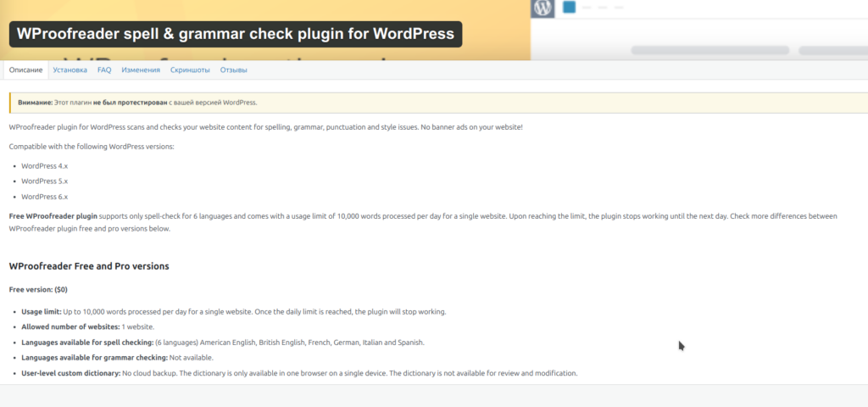Click the Внимание untested plugin warning notice
The height and width of the screenshot is (407, 868).
pos(136,103)
